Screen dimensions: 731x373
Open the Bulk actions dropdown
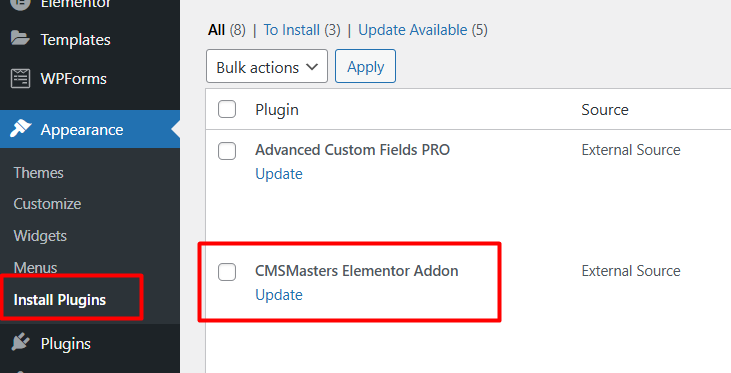(x=267, y=66)
